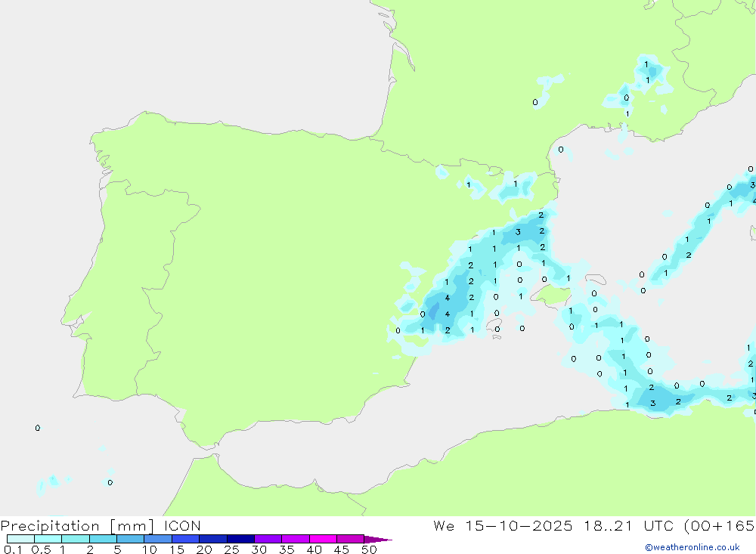
Task: Choose the 35–40 mm purple legend swatch
Action: click(296, 539)
